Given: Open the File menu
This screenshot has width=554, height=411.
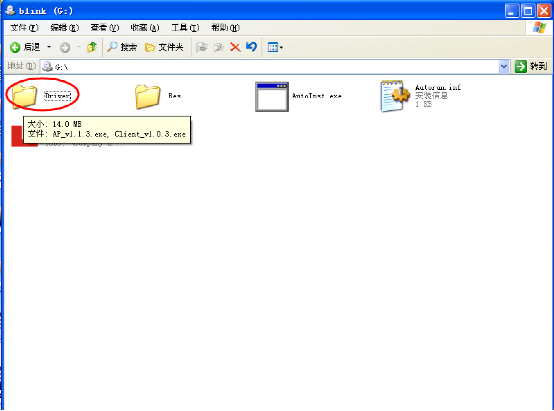Looking at the screenshot, I should pos(24,28).
